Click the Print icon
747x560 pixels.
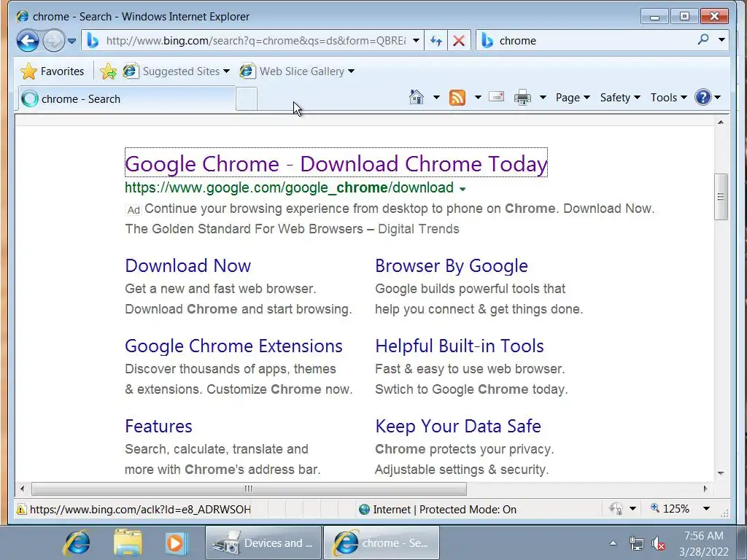coord(522,98)
